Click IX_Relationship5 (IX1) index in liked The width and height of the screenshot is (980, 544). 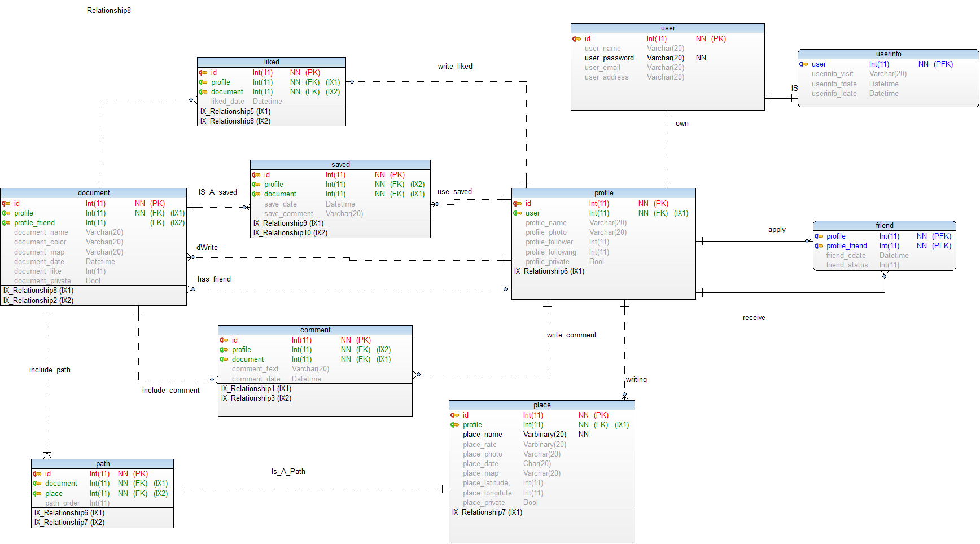click(x=235, y=112)
